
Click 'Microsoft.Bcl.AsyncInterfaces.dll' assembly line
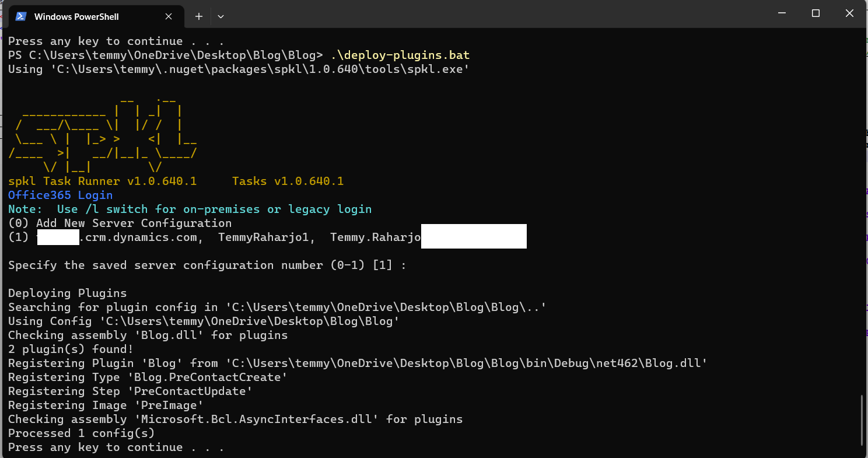[235, 419]
